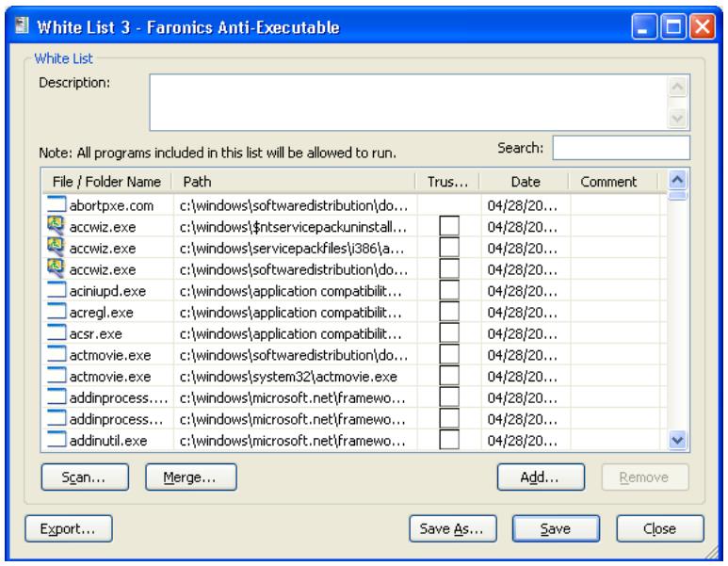Click the Save As... button
The height and width of the screenshot is (566, 728).
click(453, 528)
